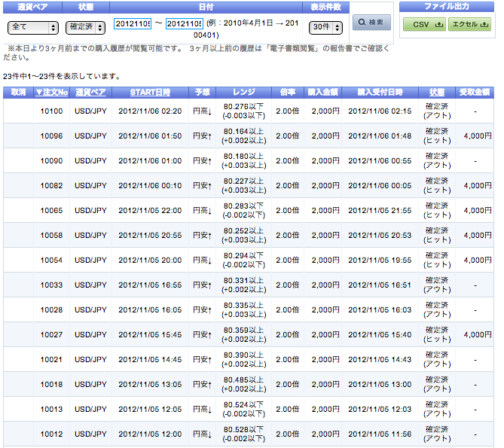
Task: Select order number 10013
Action: click(x=51, y=409)
